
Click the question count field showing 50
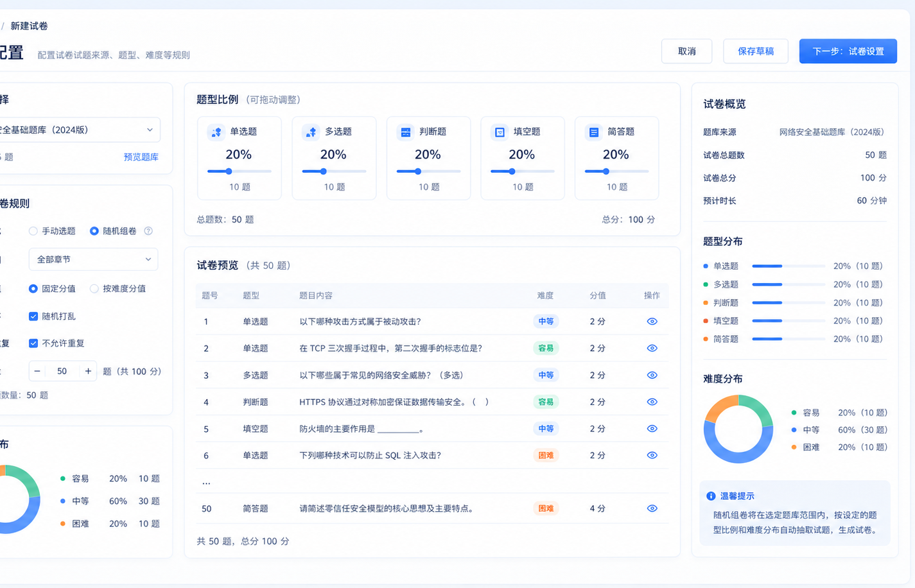tap(62, 371)
